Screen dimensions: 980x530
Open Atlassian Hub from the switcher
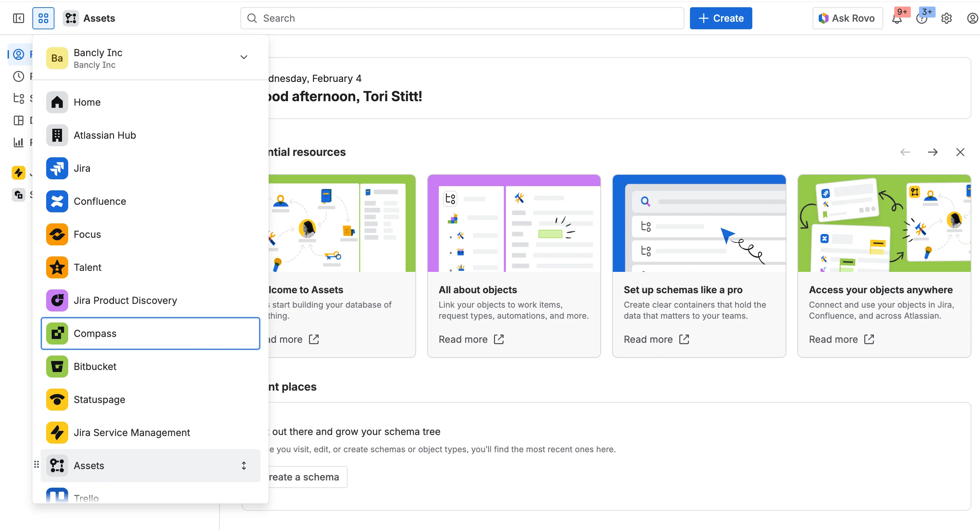pyautogui.click(x=151, y=135)
